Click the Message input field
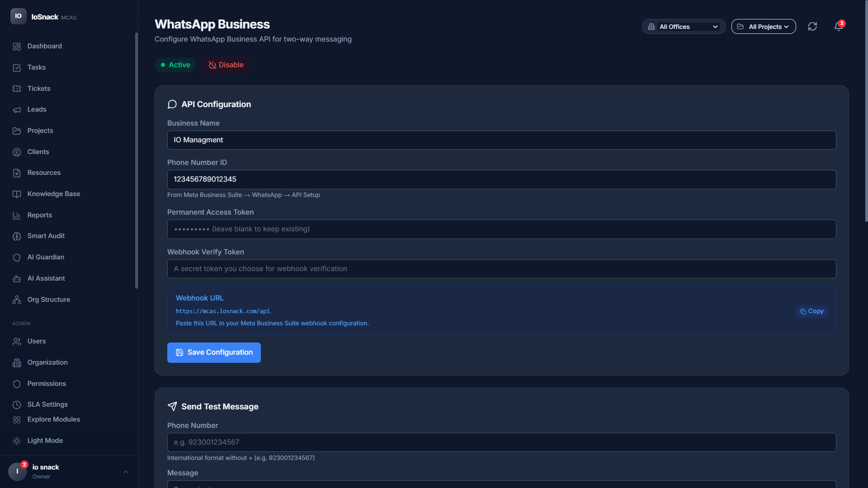This screenshot has height=488, width=868. point(501,484)
